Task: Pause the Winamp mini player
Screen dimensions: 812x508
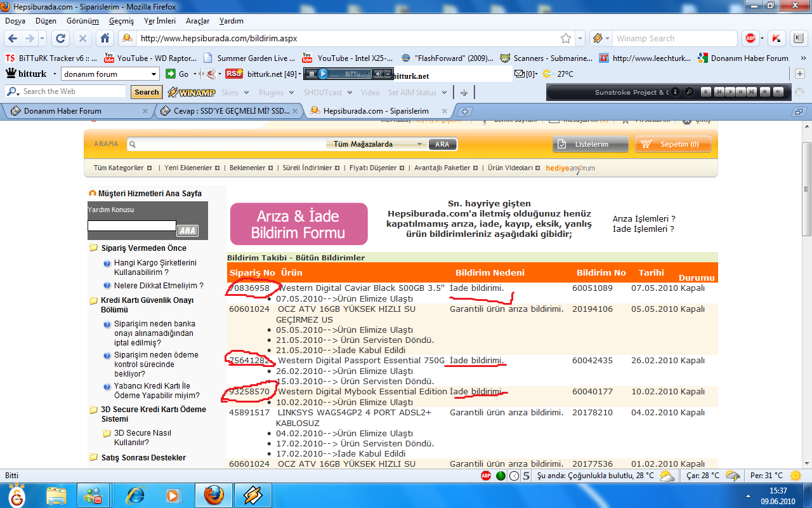Action: click(x=741, y=92)
